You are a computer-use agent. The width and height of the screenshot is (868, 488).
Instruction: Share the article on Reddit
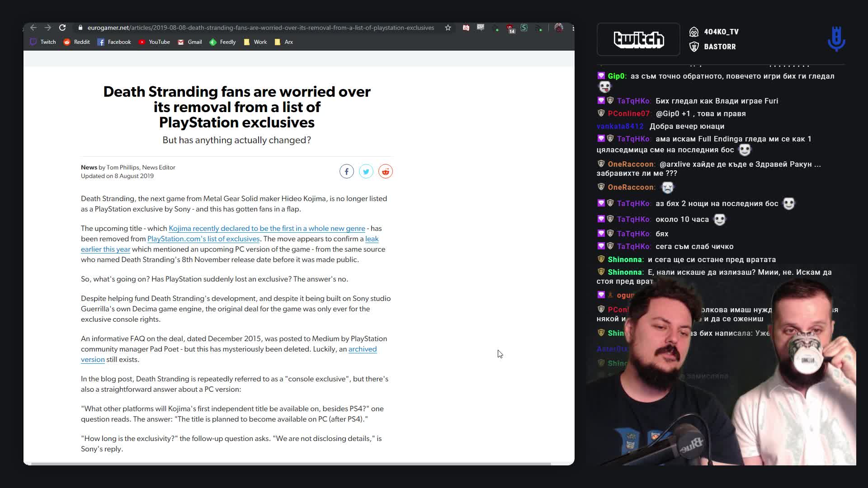385,171
